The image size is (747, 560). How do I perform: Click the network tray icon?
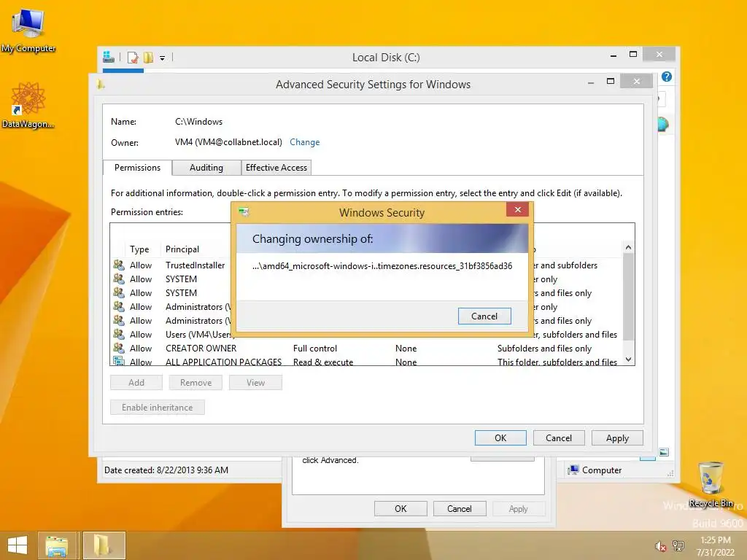[x=678, y=546]
